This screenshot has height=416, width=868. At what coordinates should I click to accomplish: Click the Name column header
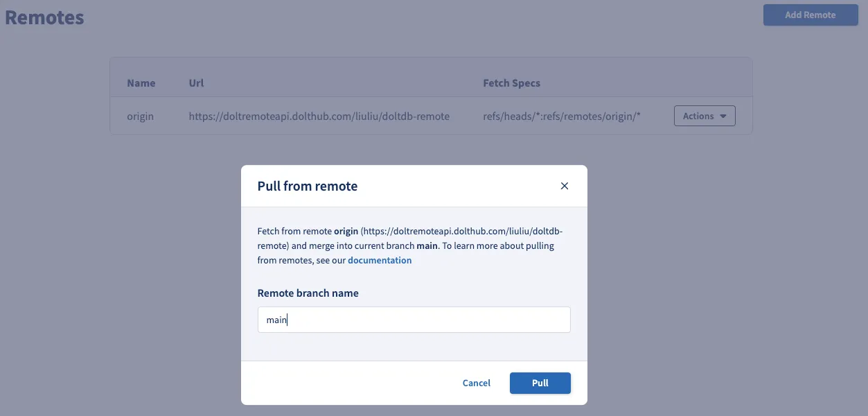(141, 83)
